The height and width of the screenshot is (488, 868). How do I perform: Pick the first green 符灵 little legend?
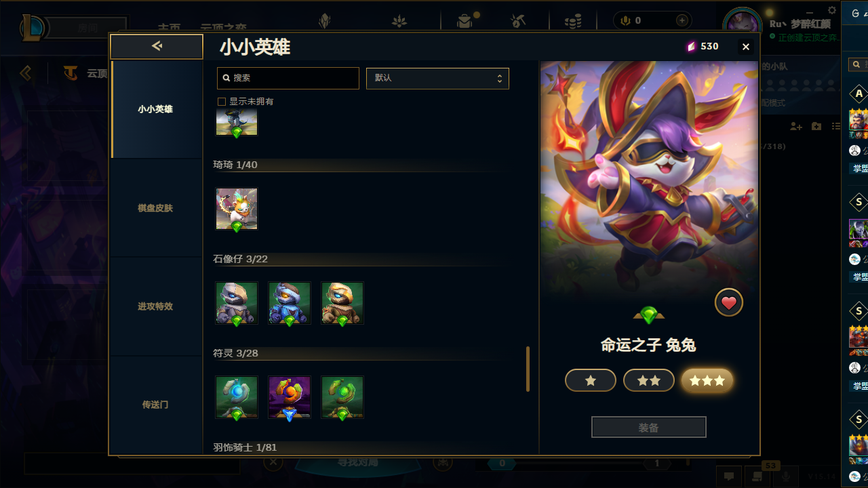tap(237, 397)
